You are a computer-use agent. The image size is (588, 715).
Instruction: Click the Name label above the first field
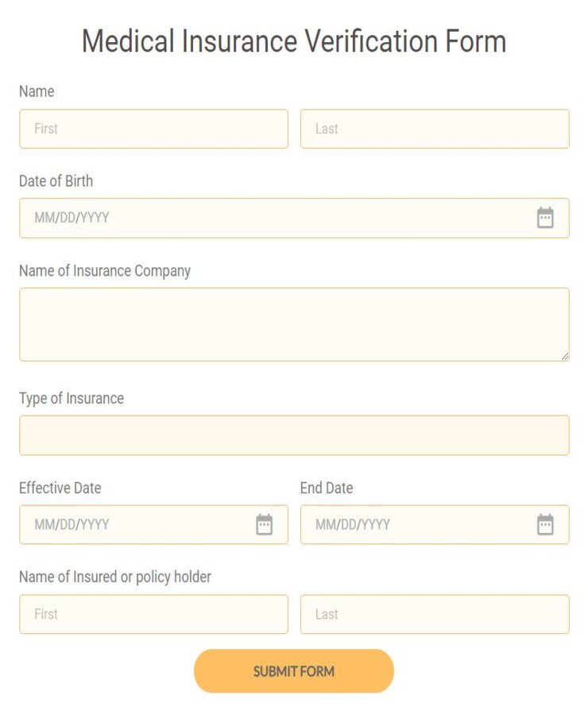pyautogui.click(x=37, y=91)
